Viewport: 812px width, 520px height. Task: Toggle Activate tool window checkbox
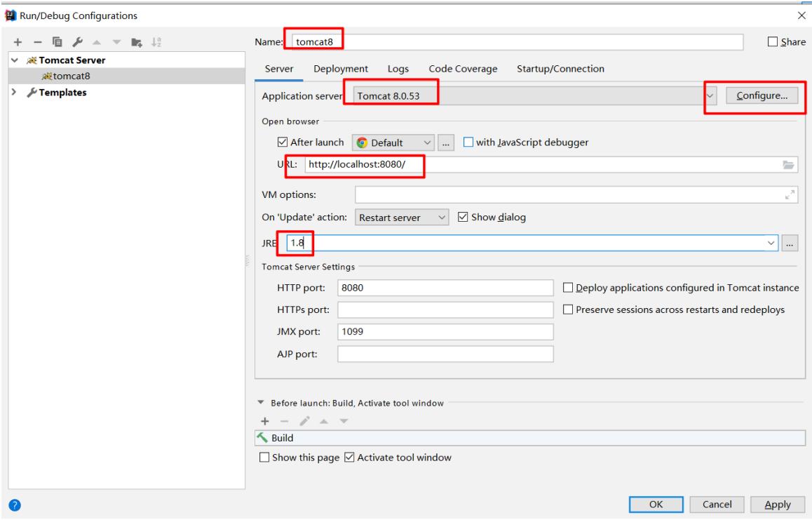[x=350, y=458]
